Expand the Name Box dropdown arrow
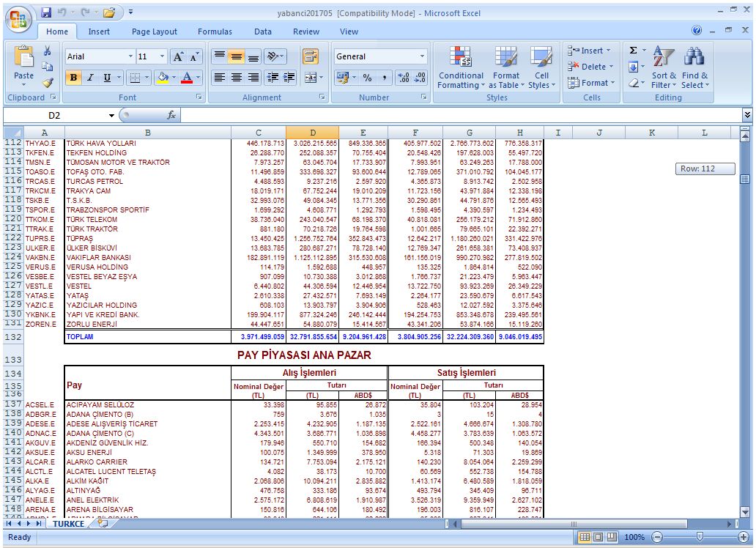The image size is (756, 548). [x=111, y=115]
